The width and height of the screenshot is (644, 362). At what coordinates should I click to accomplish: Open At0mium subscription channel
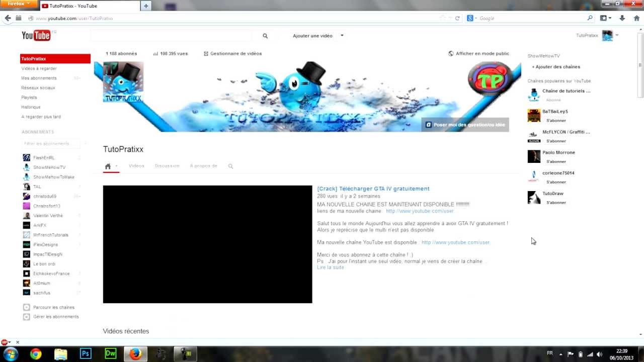(x=42, y=283)
